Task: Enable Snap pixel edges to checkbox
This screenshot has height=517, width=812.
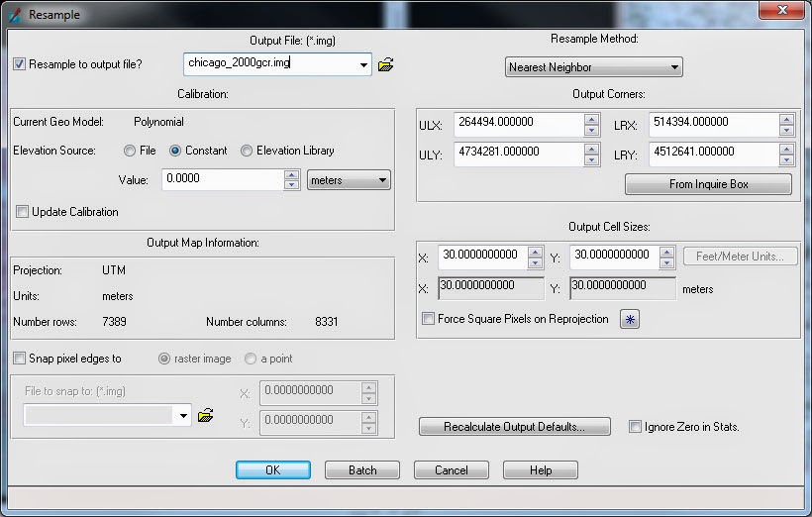Action: click(x=19, y=358)
